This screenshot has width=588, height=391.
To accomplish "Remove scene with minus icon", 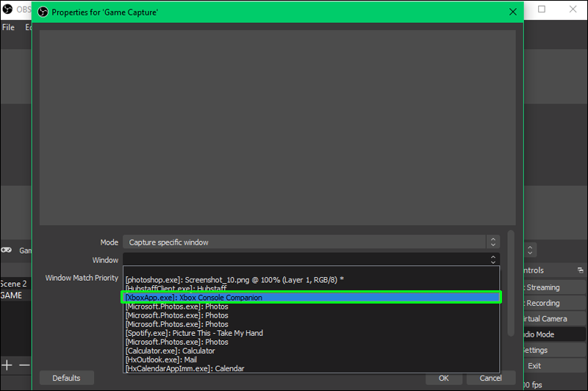I will pyautogui.click(x=24, y=365).
